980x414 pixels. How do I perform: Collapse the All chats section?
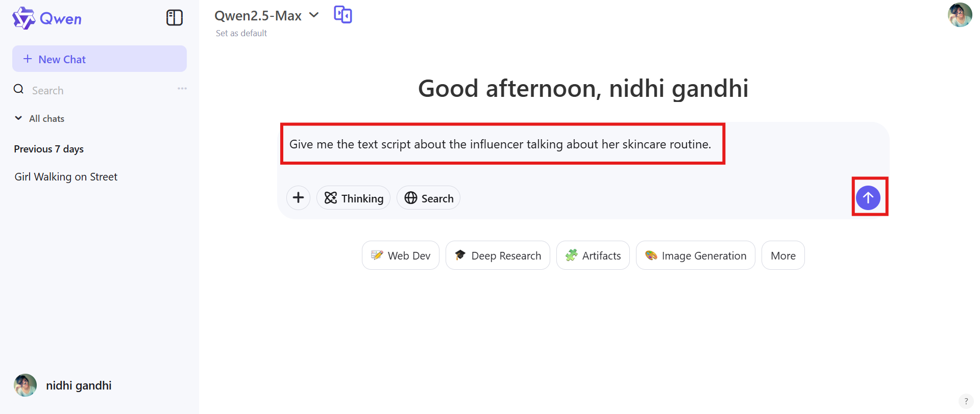pos(19,118)
